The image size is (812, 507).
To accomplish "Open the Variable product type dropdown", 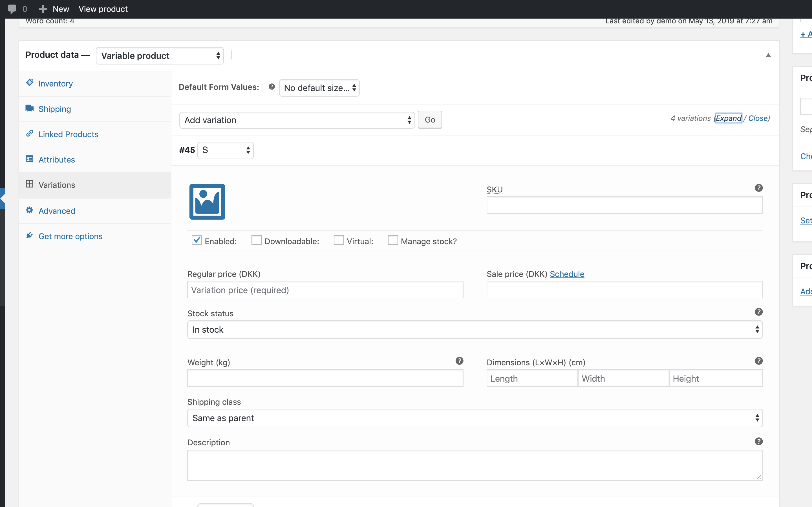I will pos(160,55).
